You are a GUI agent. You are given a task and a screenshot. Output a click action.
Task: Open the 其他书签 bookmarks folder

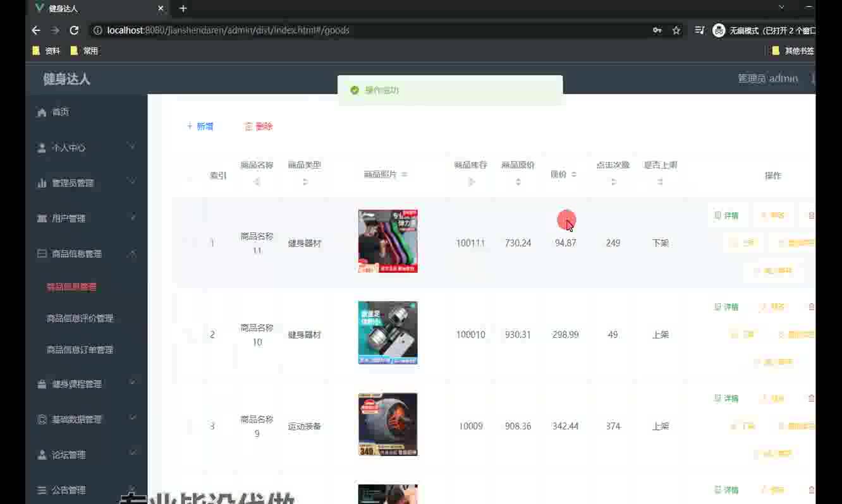(x=793, y=51)
